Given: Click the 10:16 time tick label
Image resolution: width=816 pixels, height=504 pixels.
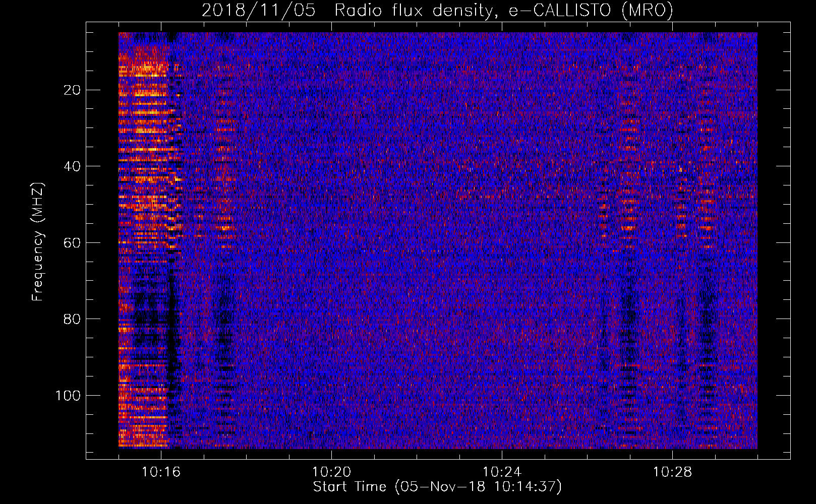Looking at the screenshot, I should click(x=161, y=472).
